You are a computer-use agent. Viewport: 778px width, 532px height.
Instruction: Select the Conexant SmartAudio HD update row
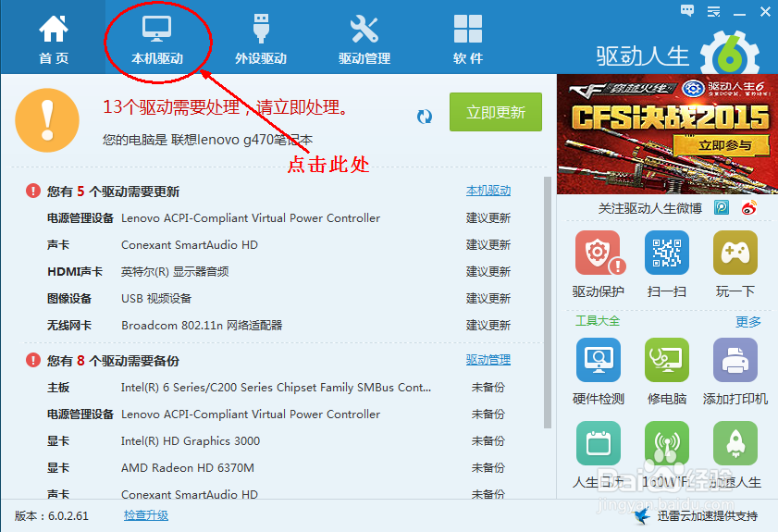click(x=278, y=244)
